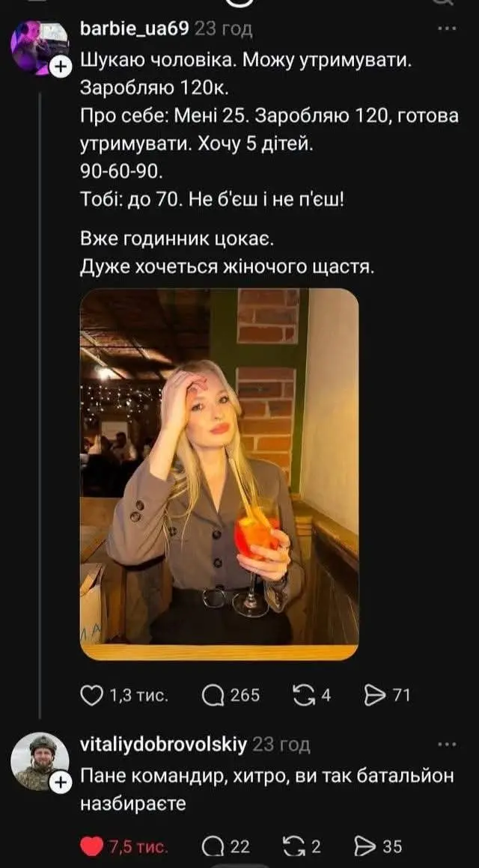Image resolution: width=479 pixels, height=868 pixels.
Task: Repost vitaliydobrovolskiy reply showing 2
Action: click(x=294, y=846)
